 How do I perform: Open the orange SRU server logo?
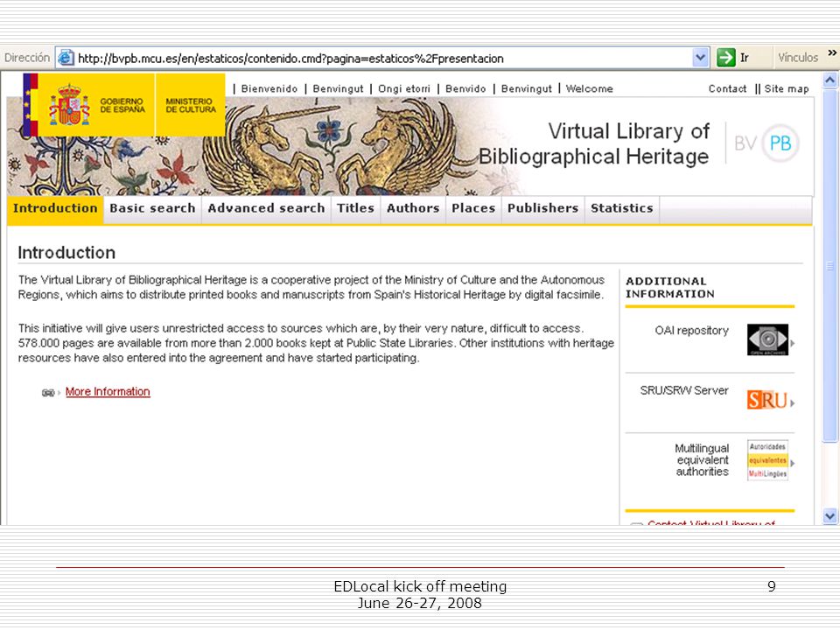click(x=767, y=400)
